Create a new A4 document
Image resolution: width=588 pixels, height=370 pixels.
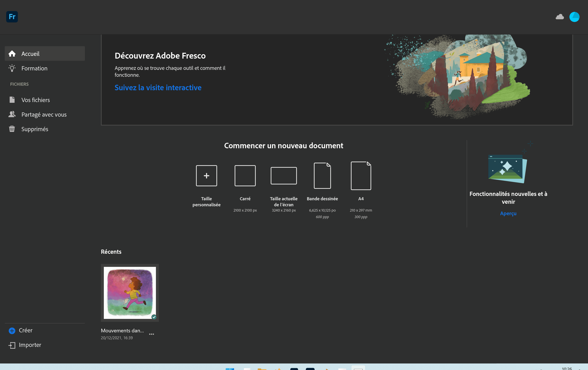[361, 176]
